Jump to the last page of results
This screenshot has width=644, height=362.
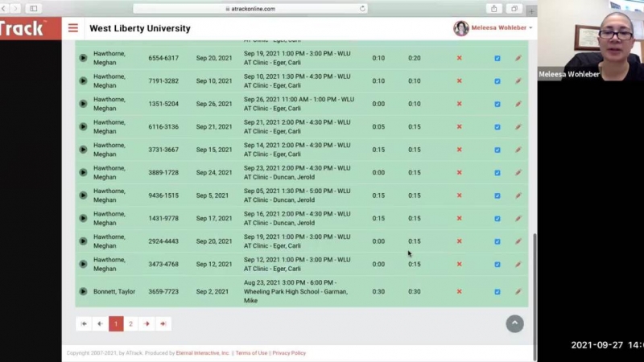[x=163, y=324]
